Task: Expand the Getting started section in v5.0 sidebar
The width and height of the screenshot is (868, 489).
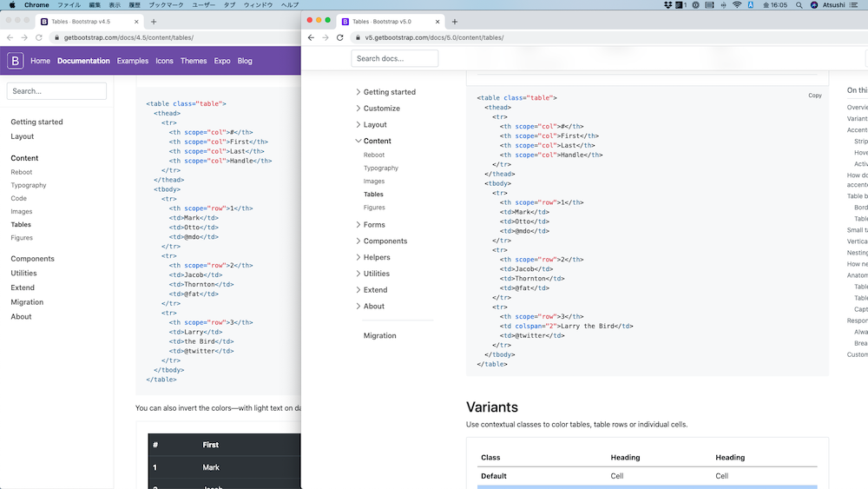Action: click(x=385, y=92)
